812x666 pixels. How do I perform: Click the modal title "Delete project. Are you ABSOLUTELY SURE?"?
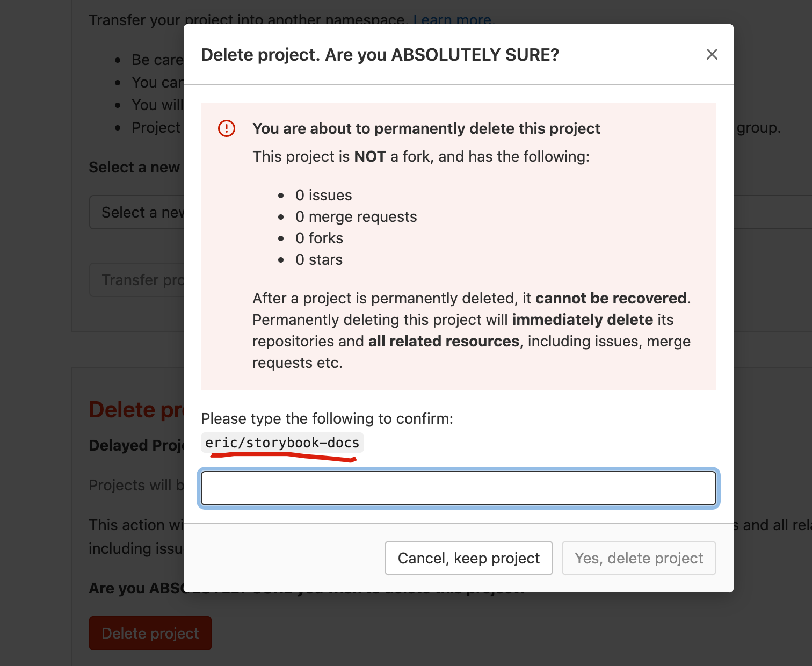[x=380, y=54]
